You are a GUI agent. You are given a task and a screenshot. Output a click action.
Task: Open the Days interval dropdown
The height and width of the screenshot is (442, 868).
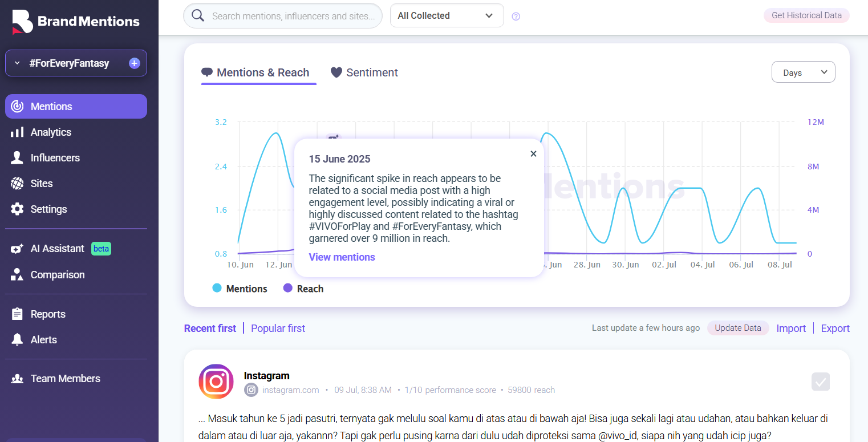point(803,72)
